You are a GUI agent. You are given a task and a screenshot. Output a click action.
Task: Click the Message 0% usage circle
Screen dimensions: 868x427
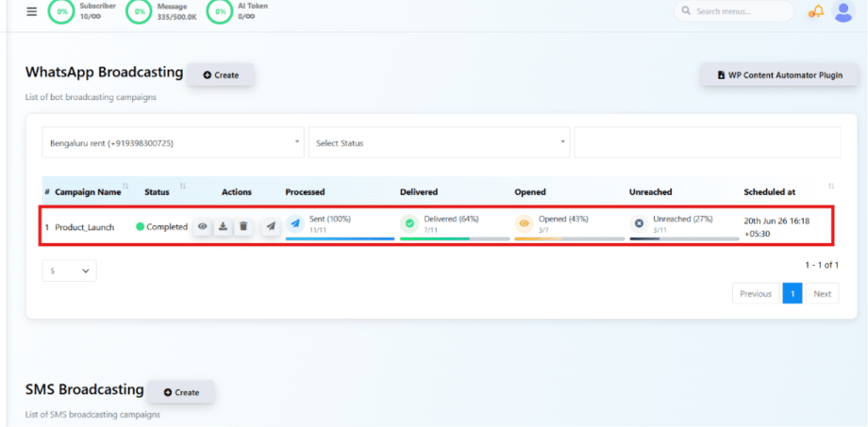point(140,11)
